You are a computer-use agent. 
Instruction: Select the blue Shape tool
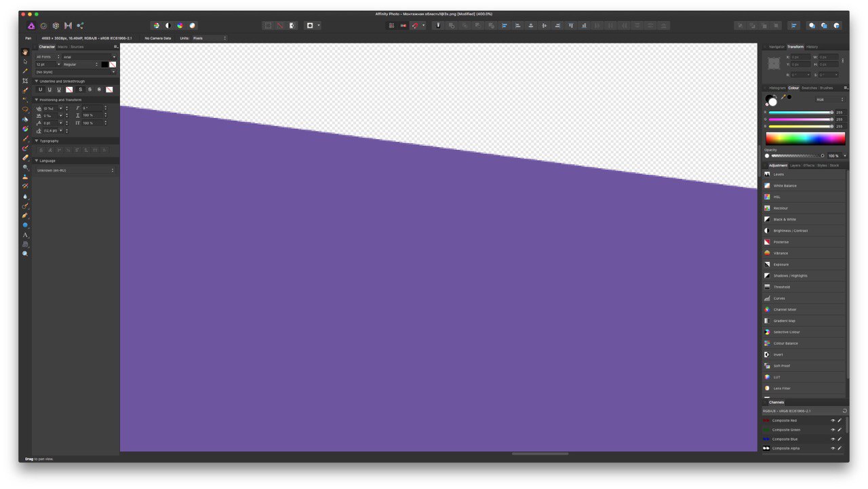click(25, 225)
